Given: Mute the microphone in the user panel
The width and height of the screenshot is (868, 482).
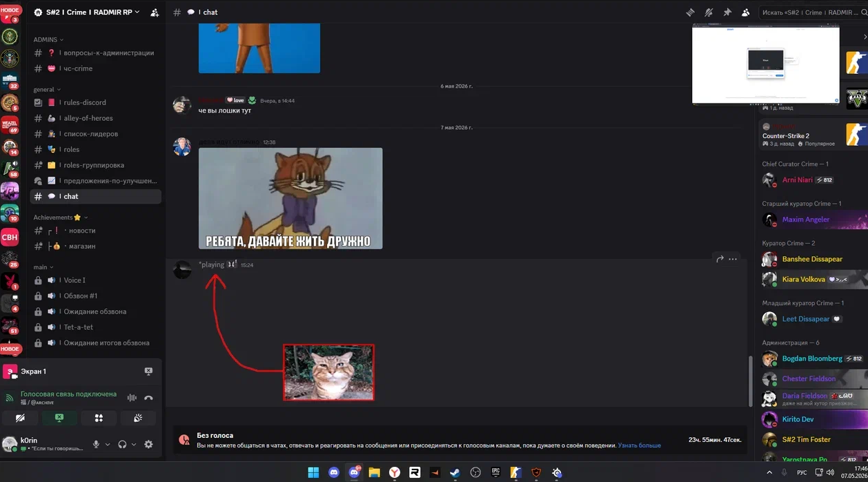Looking at the screenshot, I should 97,444.
